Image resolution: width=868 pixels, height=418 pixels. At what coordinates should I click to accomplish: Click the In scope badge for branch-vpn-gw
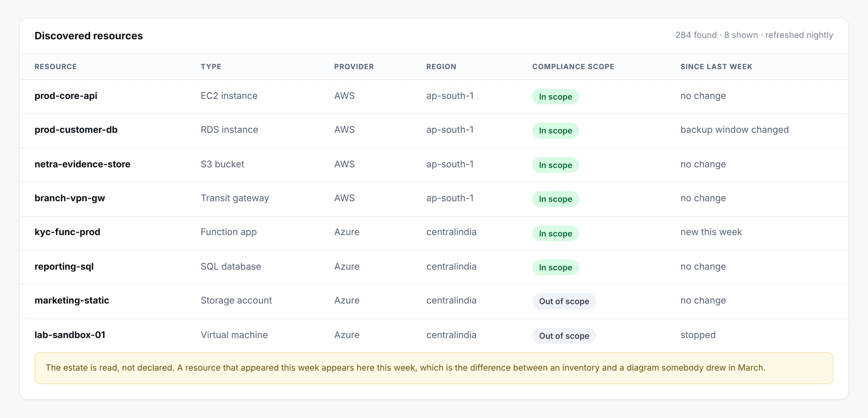(555, 199)
